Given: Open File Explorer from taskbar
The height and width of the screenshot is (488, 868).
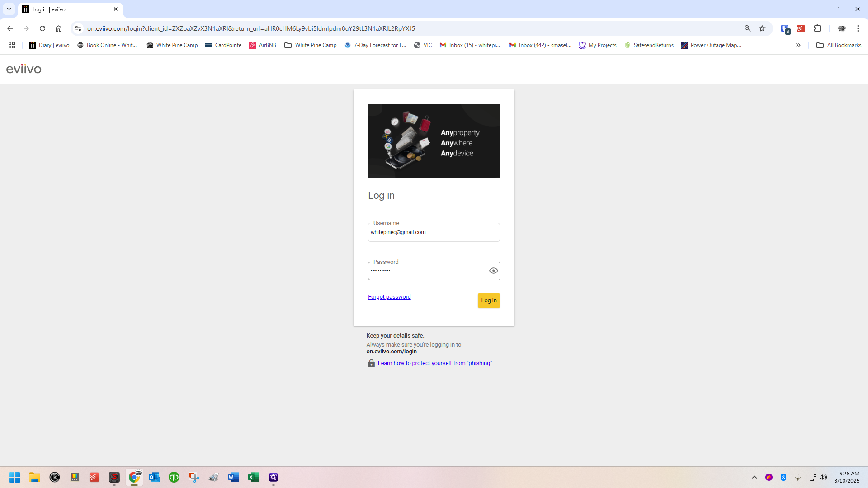Looking at the screenshot, I should point(35,477).
